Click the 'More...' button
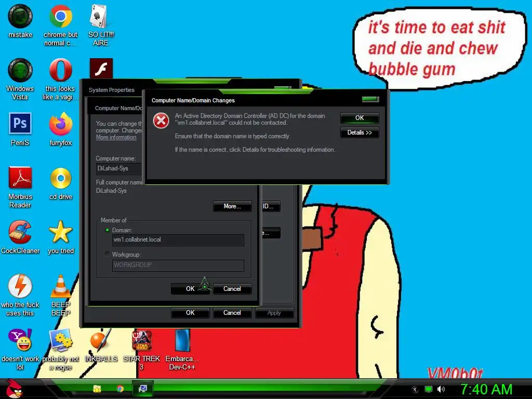Image resolution: width=532 pixels, height=399 pixels. 232,206
